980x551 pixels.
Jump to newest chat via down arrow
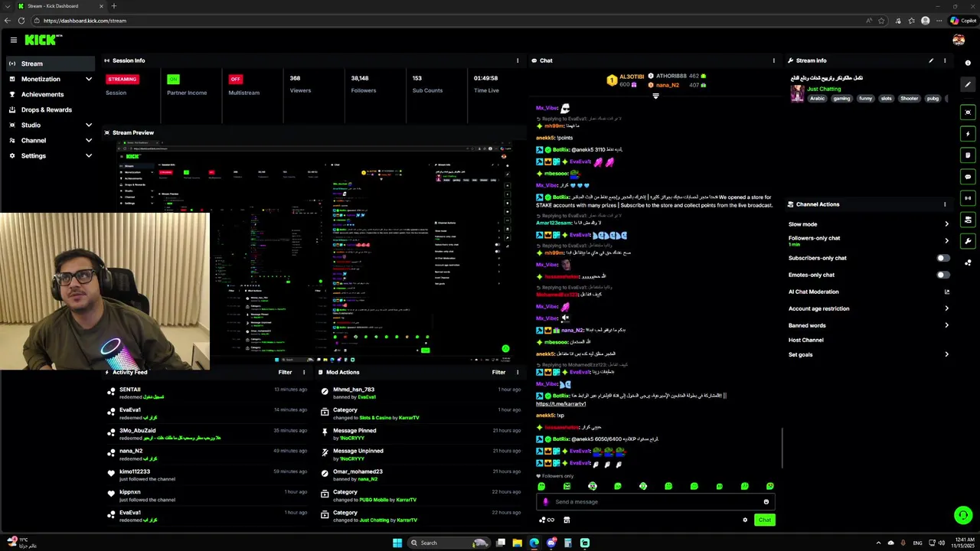tap(655, 96)
